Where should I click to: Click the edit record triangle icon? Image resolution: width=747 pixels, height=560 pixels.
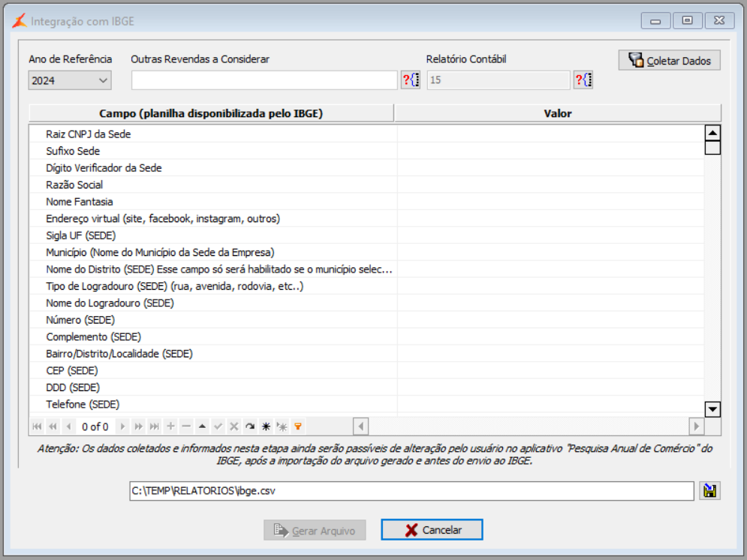(x=202, y=426)
